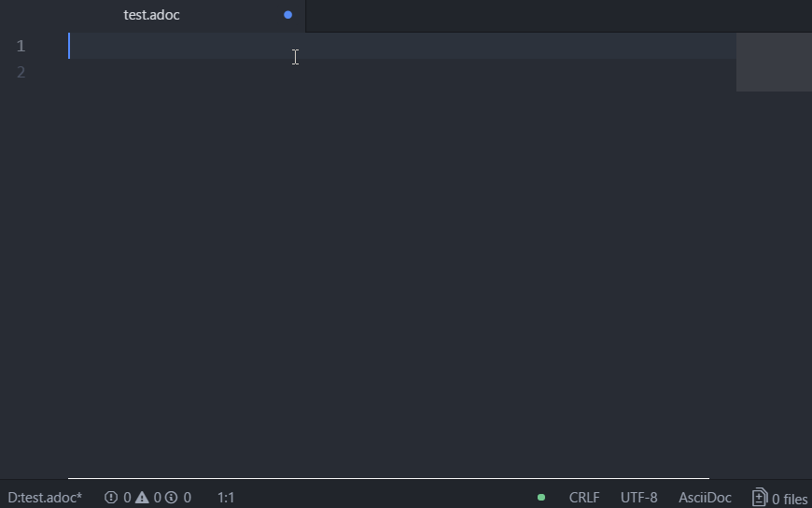Select the test.adoc tab

(x=152, y=15)
